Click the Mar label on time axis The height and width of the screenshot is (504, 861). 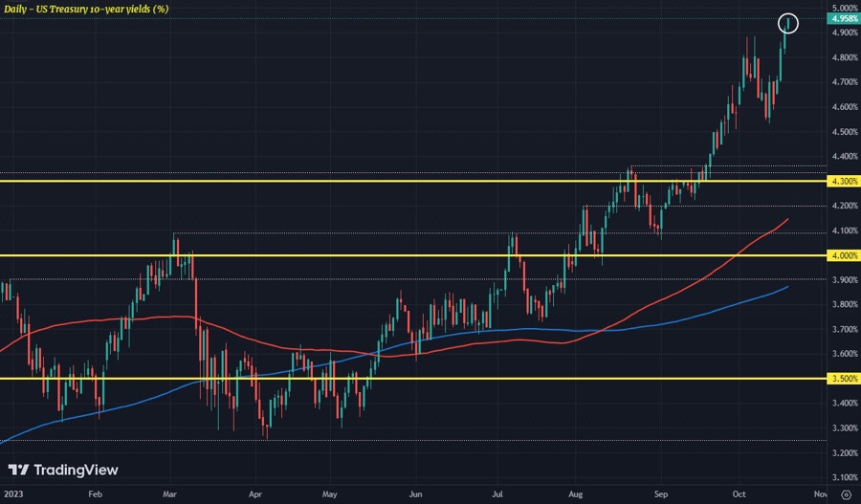tap(171, 494)
